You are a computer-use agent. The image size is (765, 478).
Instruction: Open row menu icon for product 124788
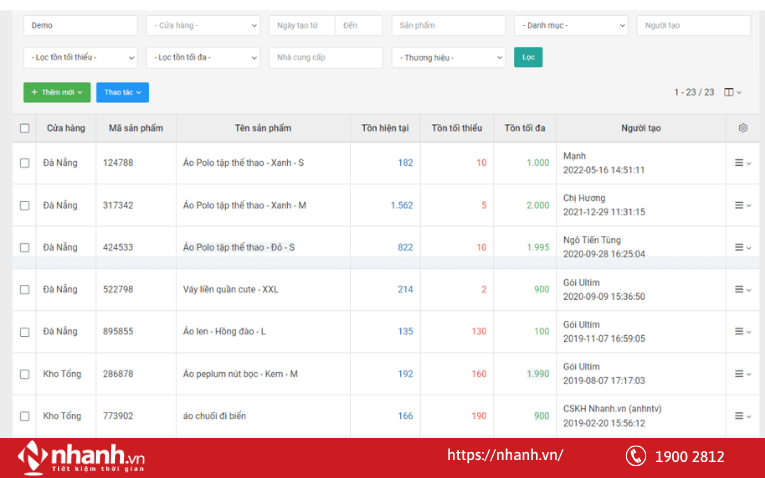tap(742, 163)
